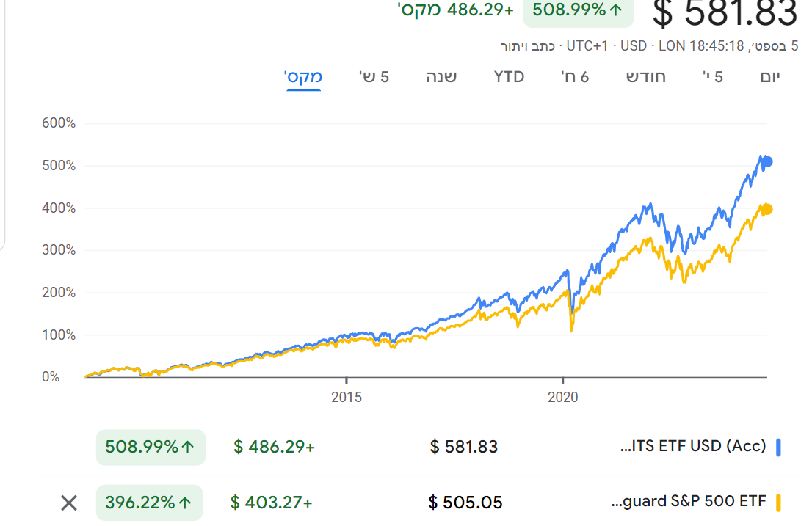The width and height of the screenshot is (812, 526).
Task: Click the green 508.99% badge in the top header
Action: point(577,10)
